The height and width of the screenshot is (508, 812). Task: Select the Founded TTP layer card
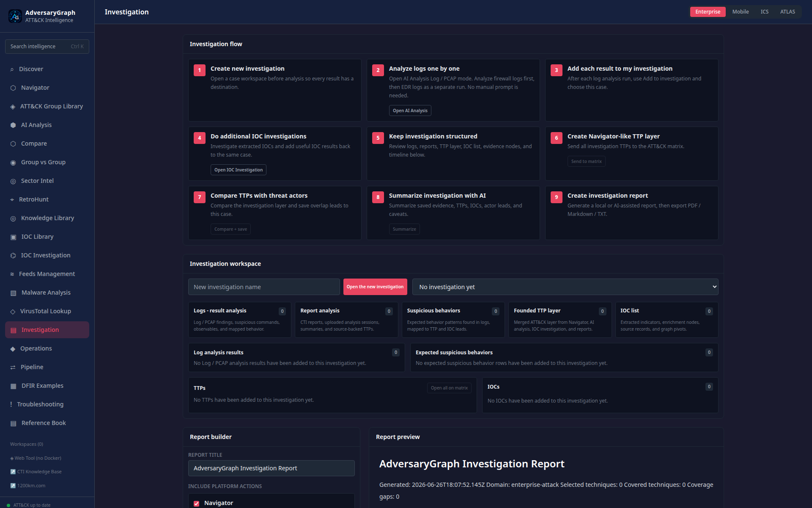tap(560, 320)
